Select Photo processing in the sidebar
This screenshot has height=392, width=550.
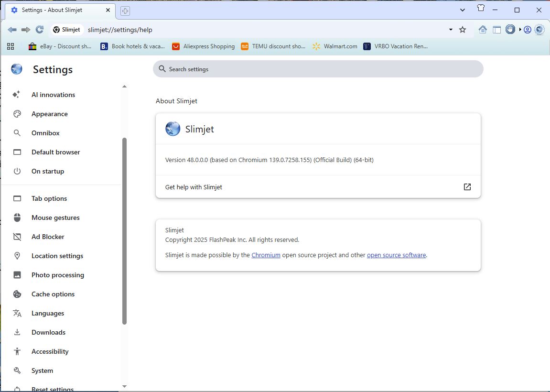click(x=57, y=275)
